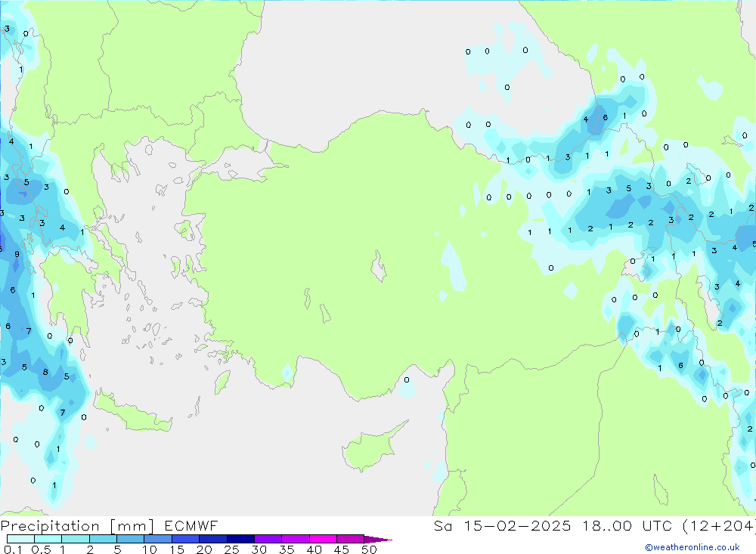756x554 pixels.
Task: Click the precipitation value '9' on the map
Action: (17, 254)
